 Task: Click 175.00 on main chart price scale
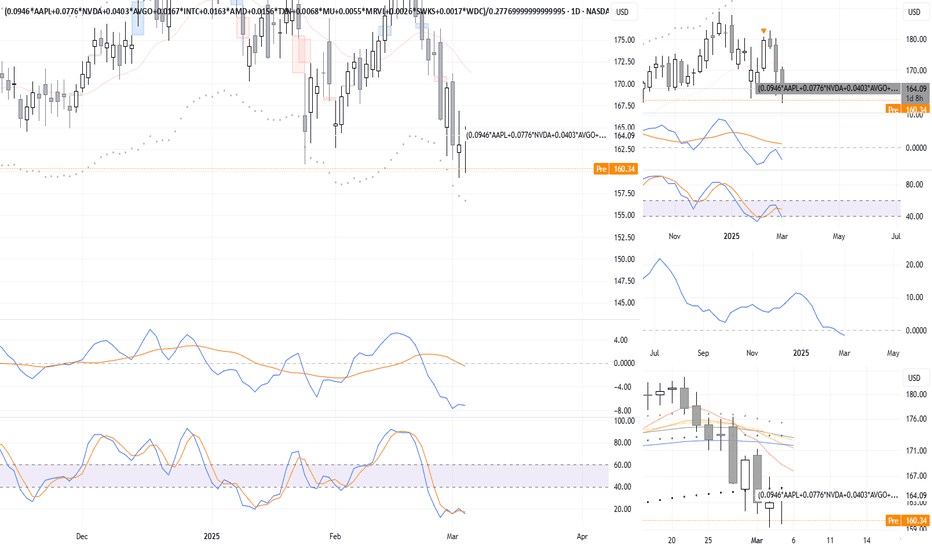624,40
